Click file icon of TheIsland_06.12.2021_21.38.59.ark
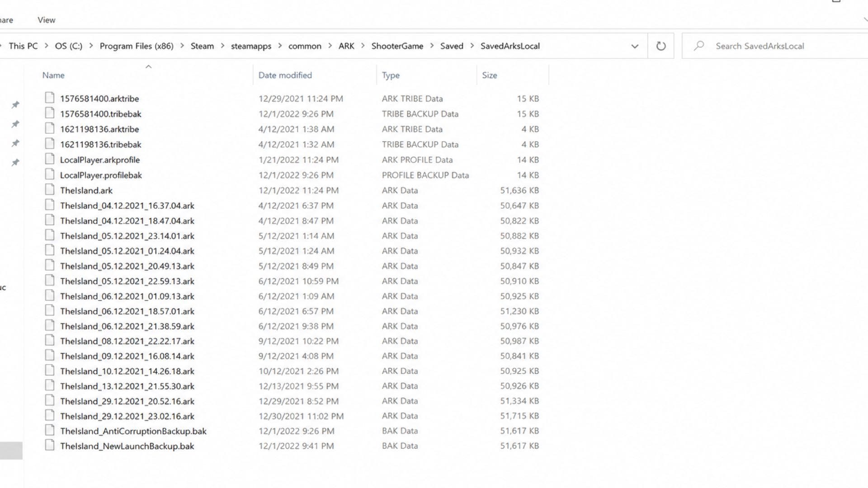Viewport: 868px width, 488px height. click(50, 325)
